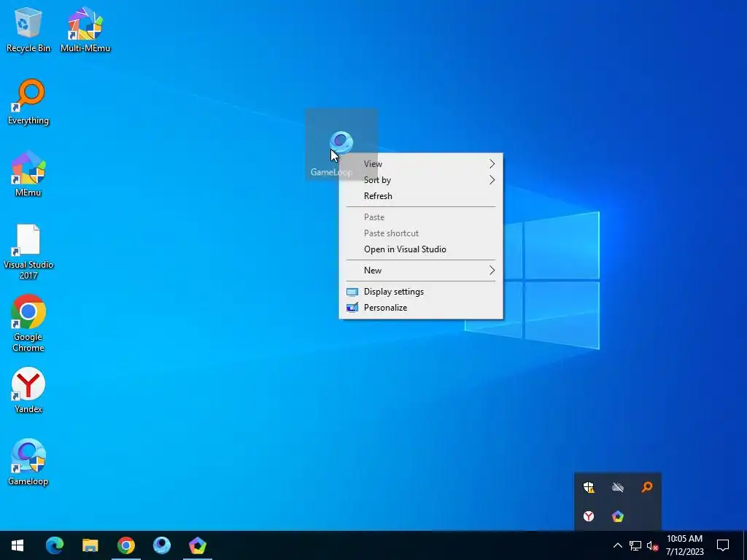Click the Show desktop sliver at taskbar end
The width and height of the screenshot is (747, 560).
[745, 545]
